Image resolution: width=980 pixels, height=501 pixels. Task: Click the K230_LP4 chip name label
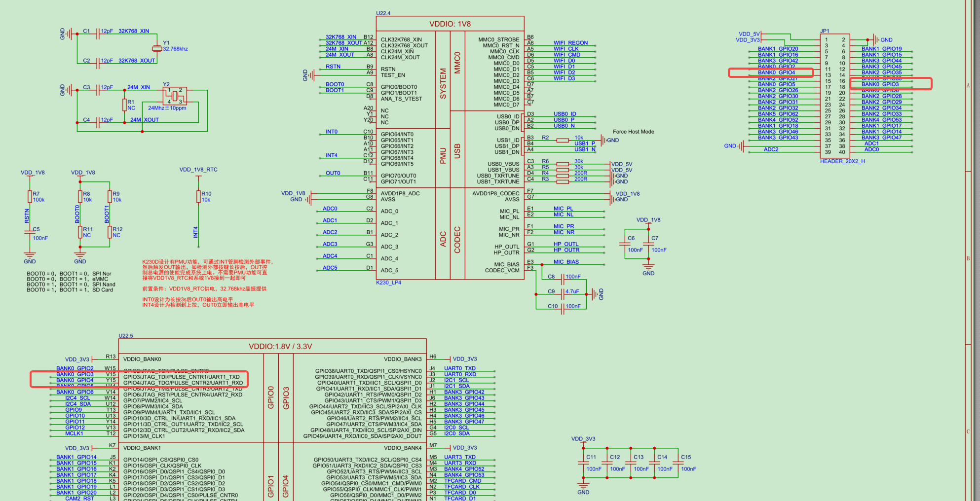point(388,283)
